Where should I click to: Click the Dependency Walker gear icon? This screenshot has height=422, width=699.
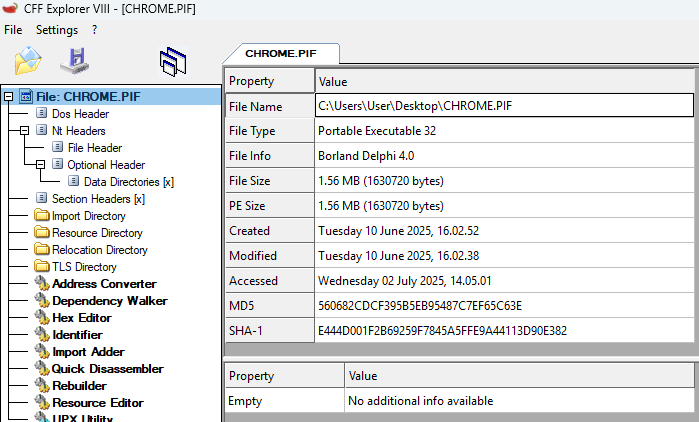click(42, 300)
